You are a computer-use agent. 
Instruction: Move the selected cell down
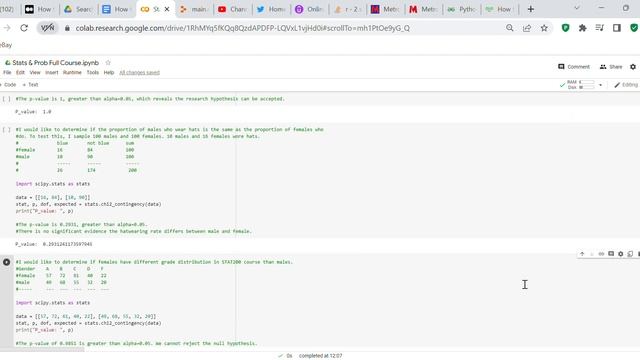click(x=591, y=254)
